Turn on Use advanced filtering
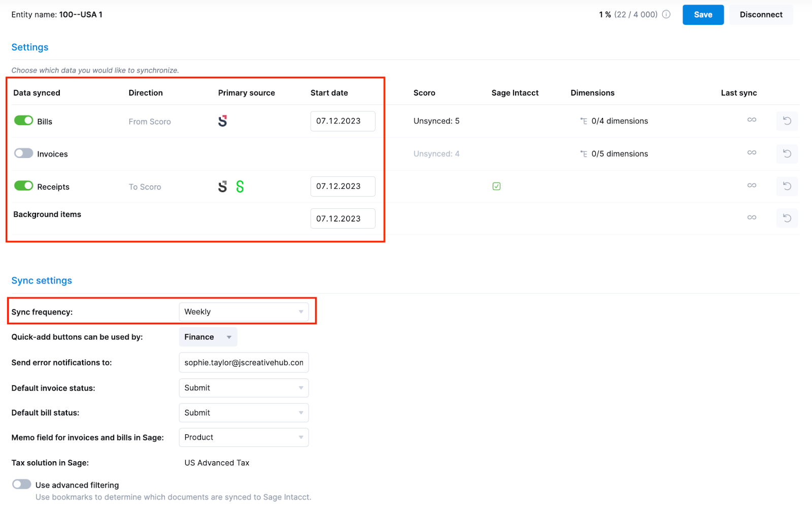The width and height of the screenshot is (812, 510). [x=21, y=485]
